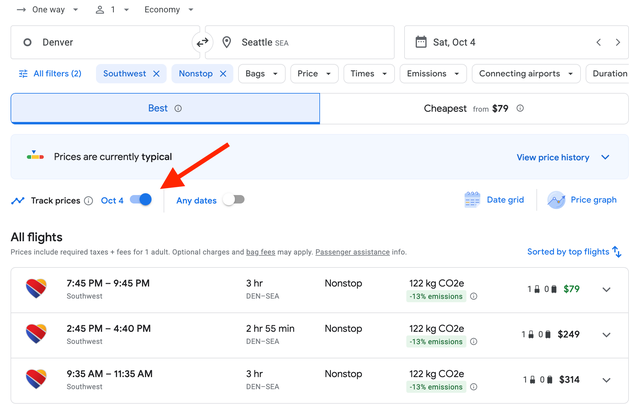Viewport: 640px width, 410px height.
Task: Click the sort arrows by Sorted by top flights
Action: point(617,252)
